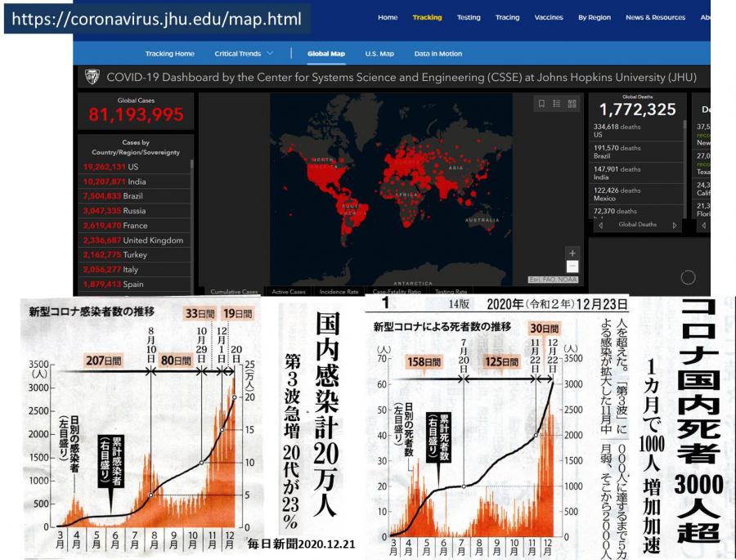Click the Global Deaths pager label

pyautogui.click(x=637, y=225)
